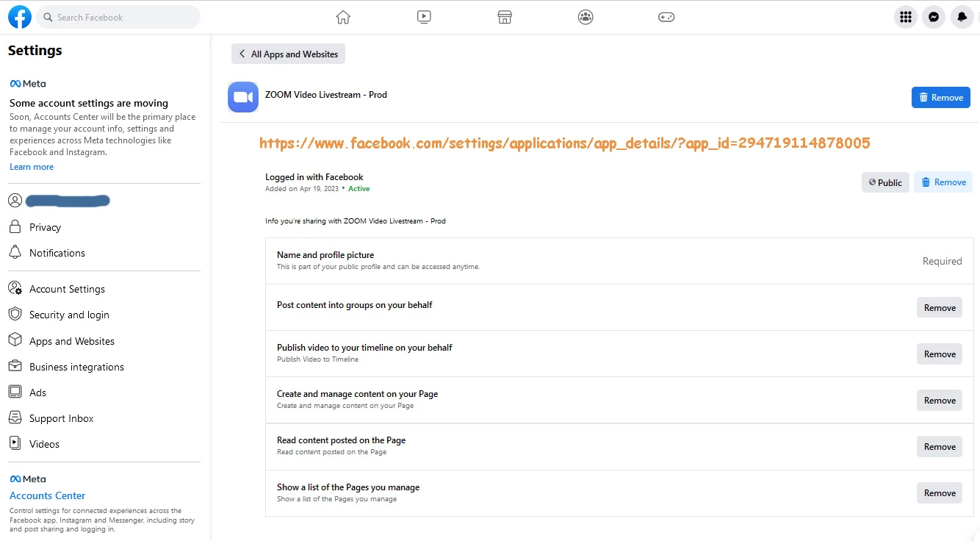This screenshot has height=541, width=980.
Task: Open the Learn more link
Action: (x=32, y=167)
